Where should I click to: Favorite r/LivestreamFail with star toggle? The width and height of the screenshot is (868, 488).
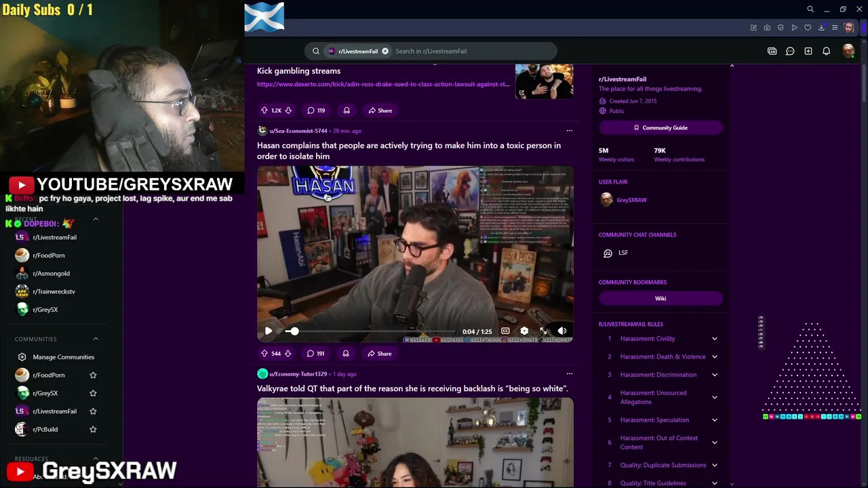(93, 411)
